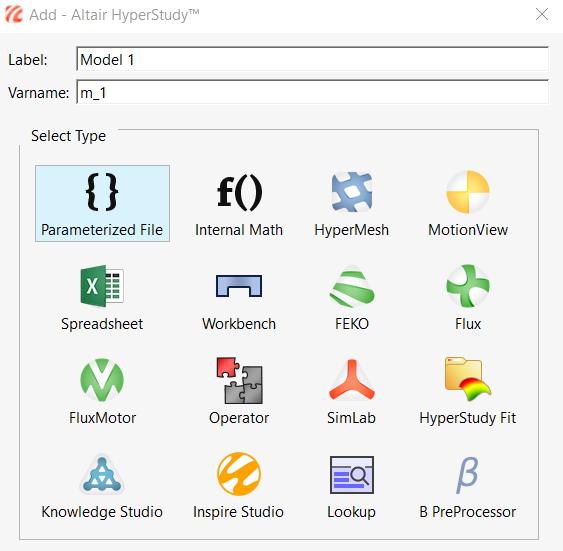Click the Altair HyperStudy logo in title bar
The width and height of the screenshot is (563, 551).
[x=14, y=14]
